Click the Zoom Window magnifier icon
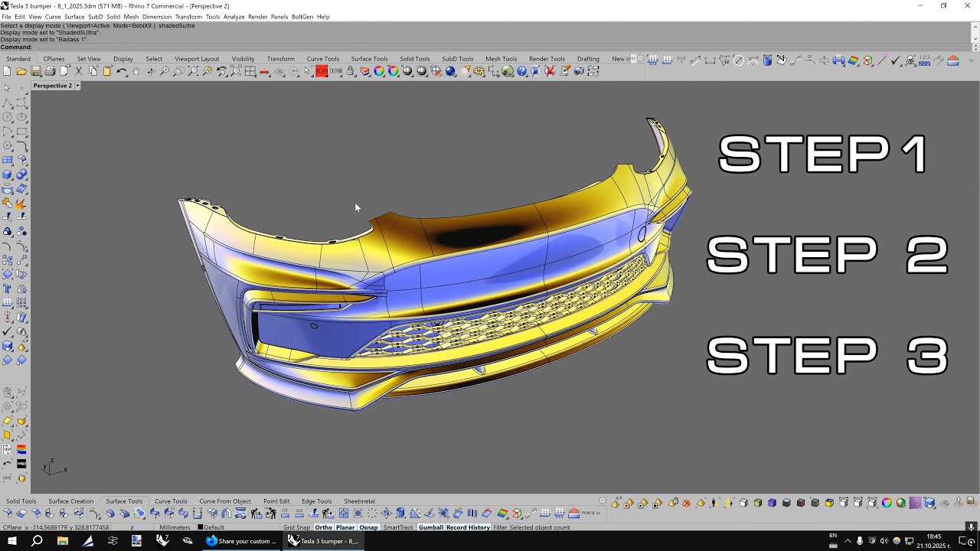Viewport: 980px width, 551px height. (178, 71)
